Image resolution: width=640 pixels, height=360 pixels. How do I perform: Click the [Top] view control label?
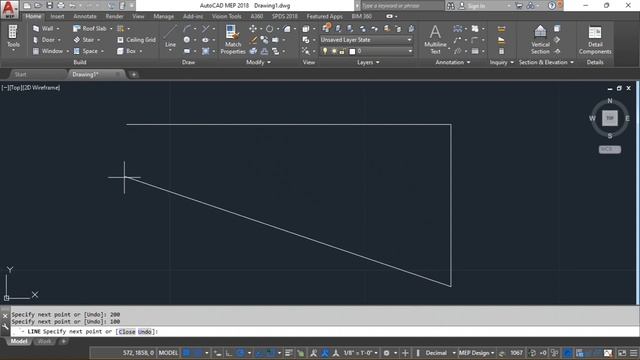(x=15, y=88)
